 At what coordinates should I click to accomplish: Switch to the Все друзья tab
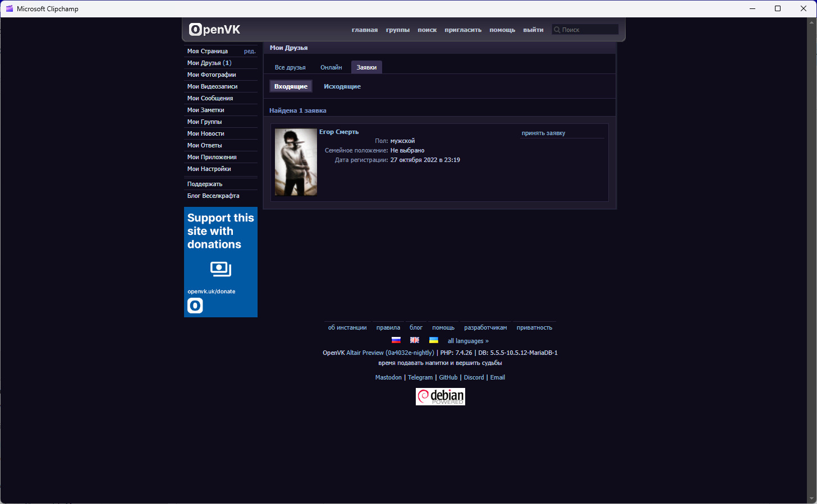pos(290,67)
